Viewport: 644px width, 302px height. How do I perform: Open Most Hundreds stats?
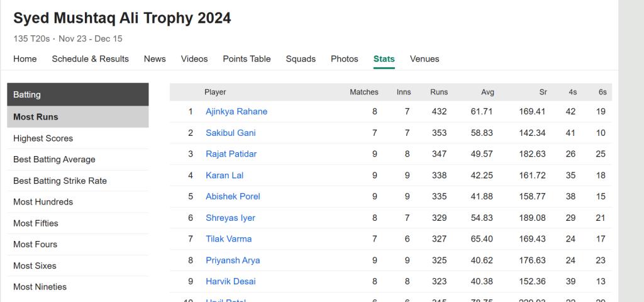77,202
